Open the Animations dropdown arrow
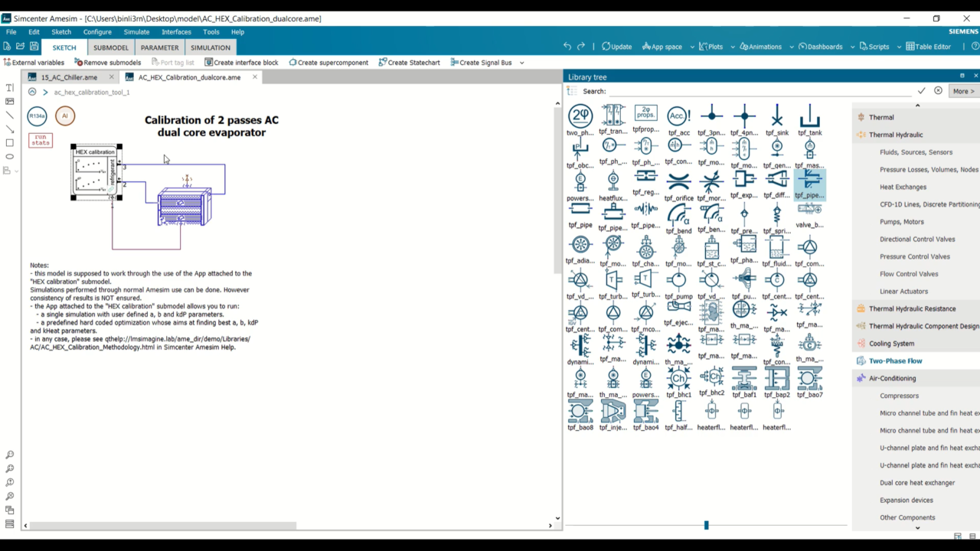Viewport: 980px width, 551px height. pos(792,47)
